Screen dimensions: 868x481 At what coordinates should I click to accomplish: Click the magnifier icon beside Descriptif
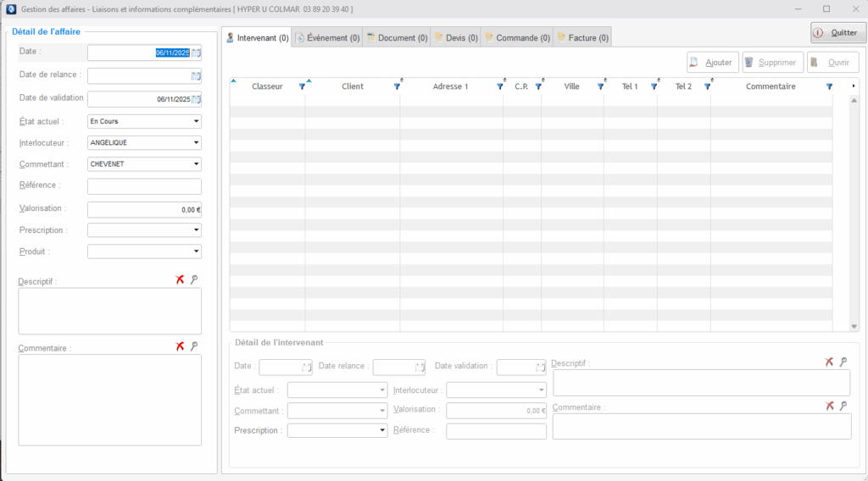pos(194,279)
